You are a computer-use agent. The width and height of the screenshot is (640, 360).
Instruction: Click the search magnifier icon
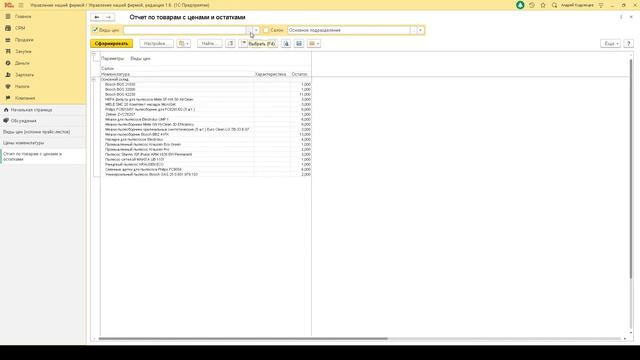554,5
